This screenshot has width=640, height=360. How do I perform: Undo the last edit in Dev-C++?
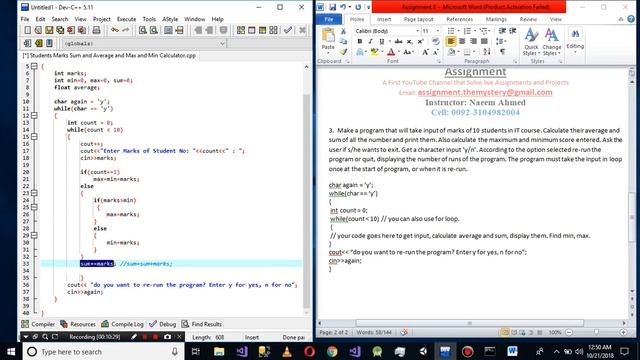coord(115,30)
